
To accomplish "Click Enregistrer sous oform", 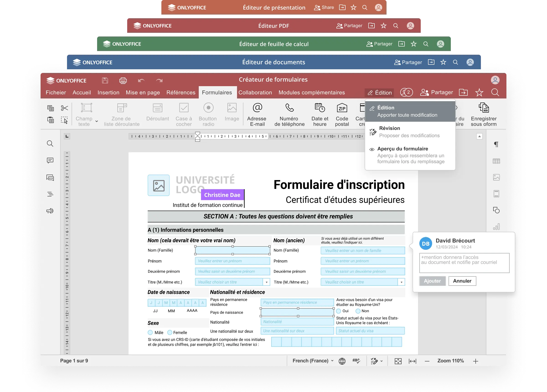I will coord(484,114).
